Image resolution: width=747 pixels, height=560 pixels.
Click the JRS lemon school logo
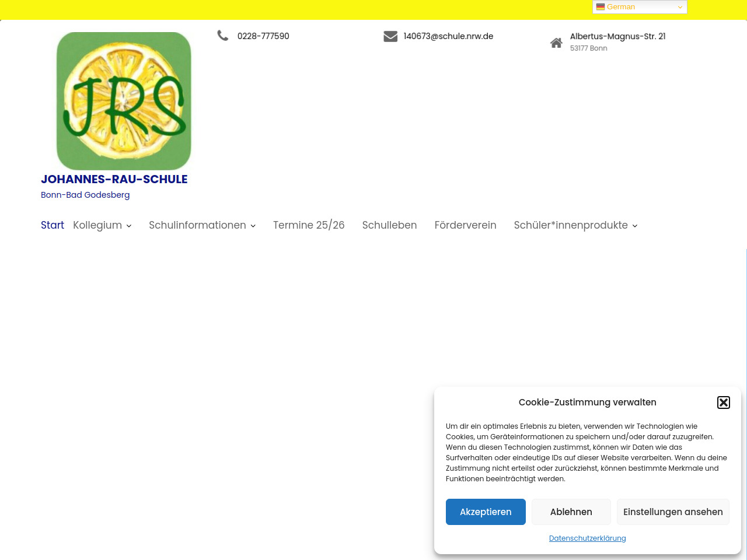(x=124, y=101)
